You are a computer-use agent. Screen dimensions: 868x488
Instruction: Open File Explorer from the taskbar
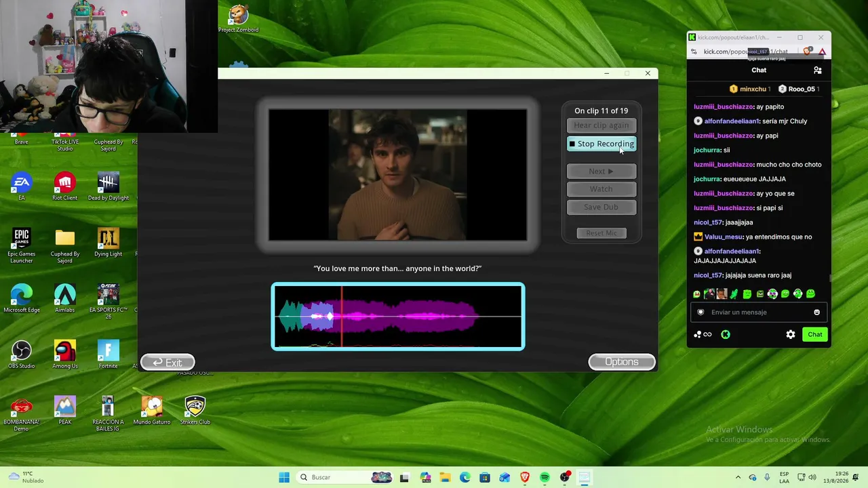point(445,477)
